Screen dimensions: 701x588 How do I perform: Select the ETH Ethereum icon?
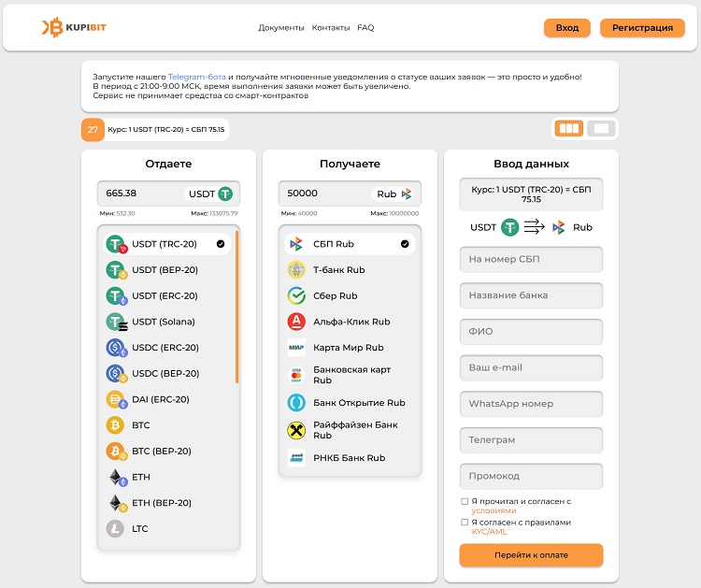coord(115,477)
